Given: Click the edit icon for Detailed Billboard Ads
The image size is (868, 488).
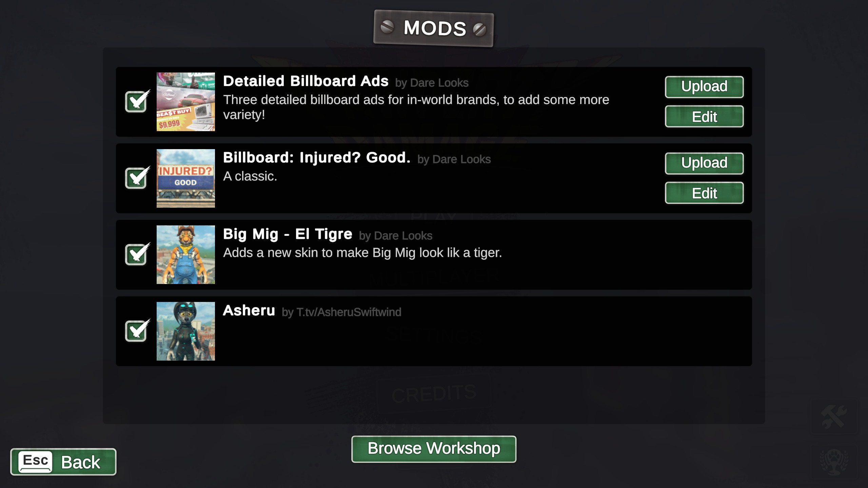Looking at the screenshot, I should click(x=704, y=116).
